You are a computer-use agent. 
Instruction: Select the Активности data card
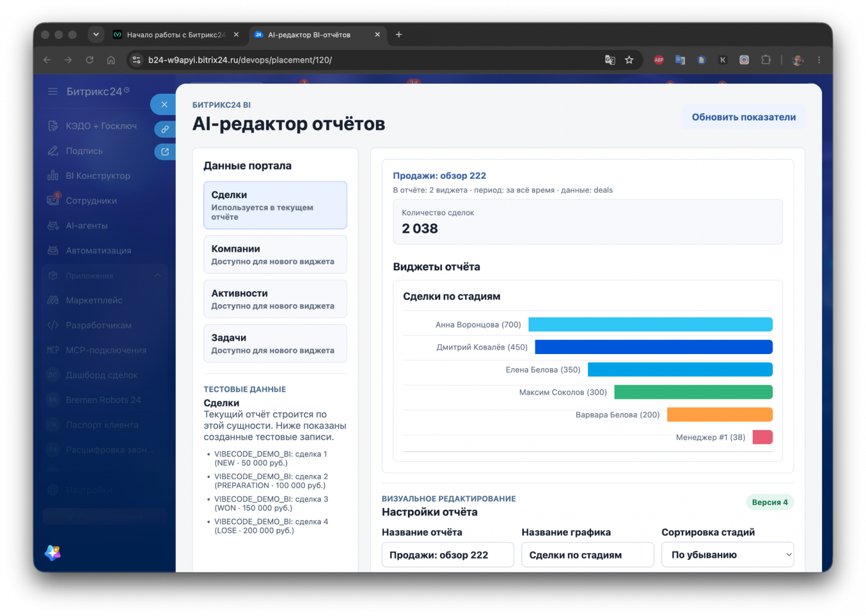click(x=275, y=299)
